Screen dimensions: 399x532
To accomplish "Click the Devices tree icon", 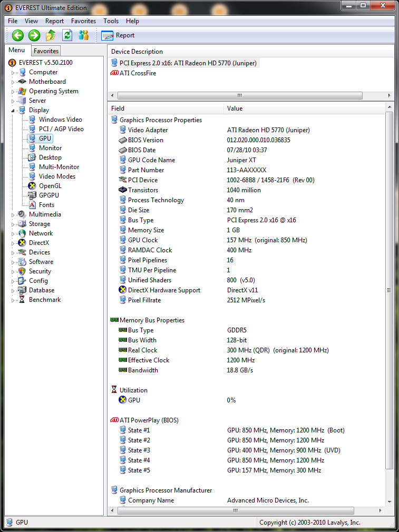I will [22, 252].
